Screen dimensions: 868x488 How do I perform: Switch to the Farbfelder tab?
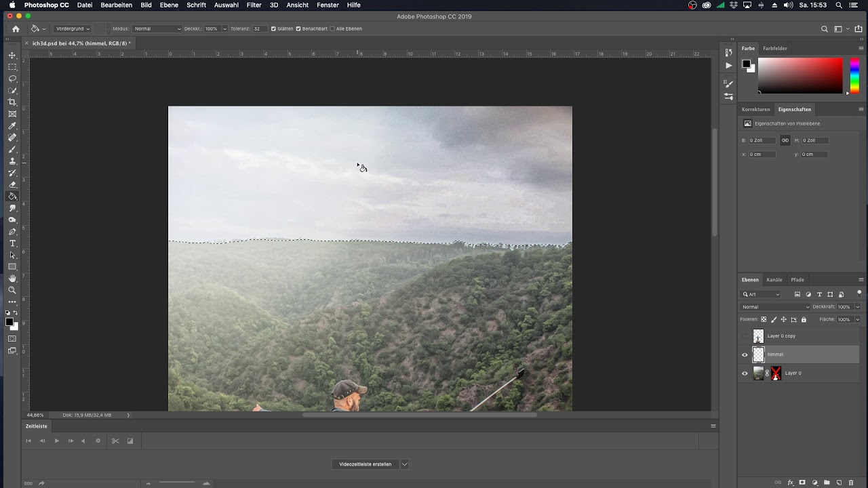click(775, 49)
